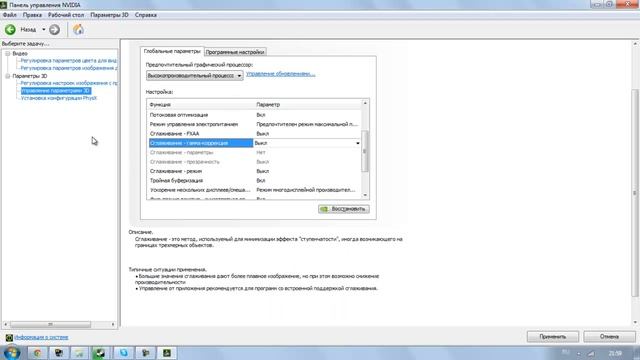Viewport: 640px width, 360px height.
Task: Open preferred graphics processor dropdown
Action: point(194,76)
